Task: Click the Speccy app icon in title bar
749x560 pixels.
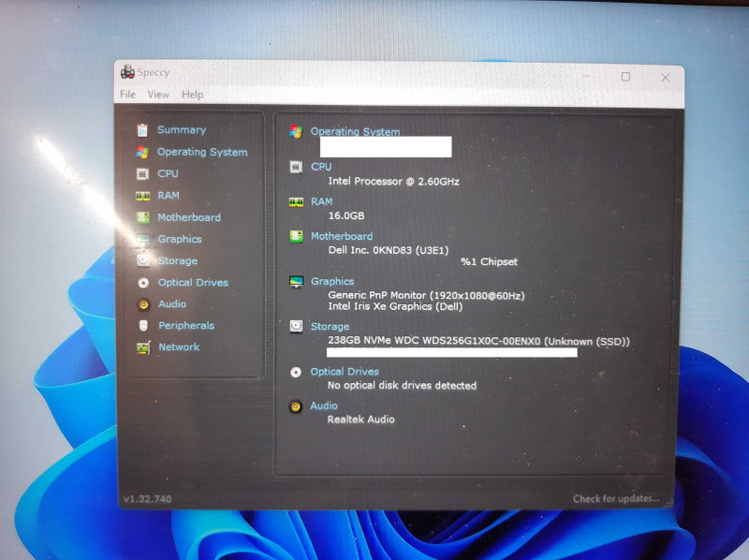Action: (127, 72)
